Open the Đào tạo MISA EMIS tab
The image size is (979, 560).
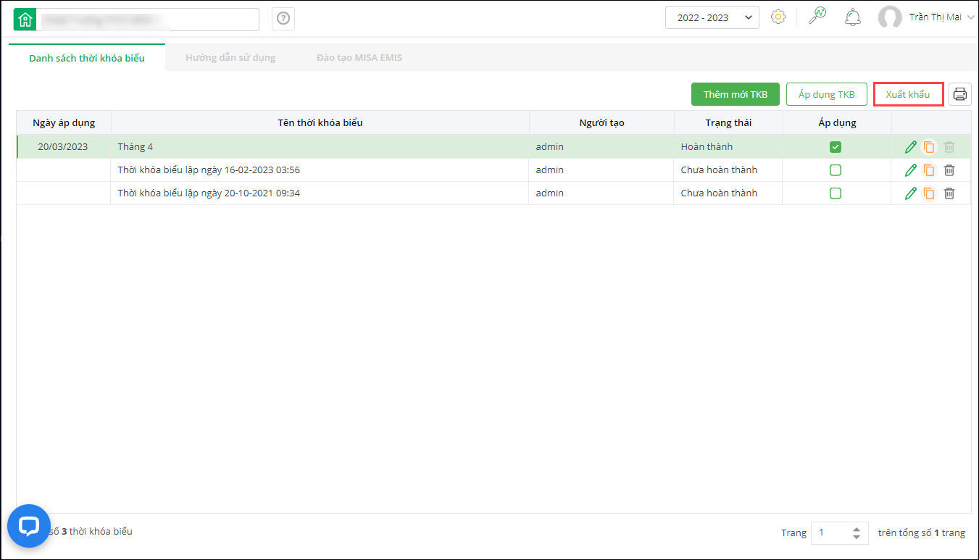click(359, 57)
